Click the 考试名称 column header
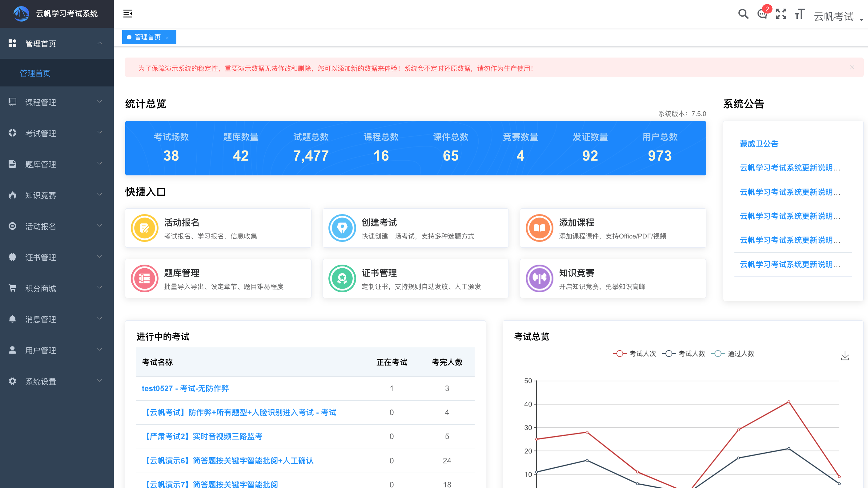 click(157, 362)
